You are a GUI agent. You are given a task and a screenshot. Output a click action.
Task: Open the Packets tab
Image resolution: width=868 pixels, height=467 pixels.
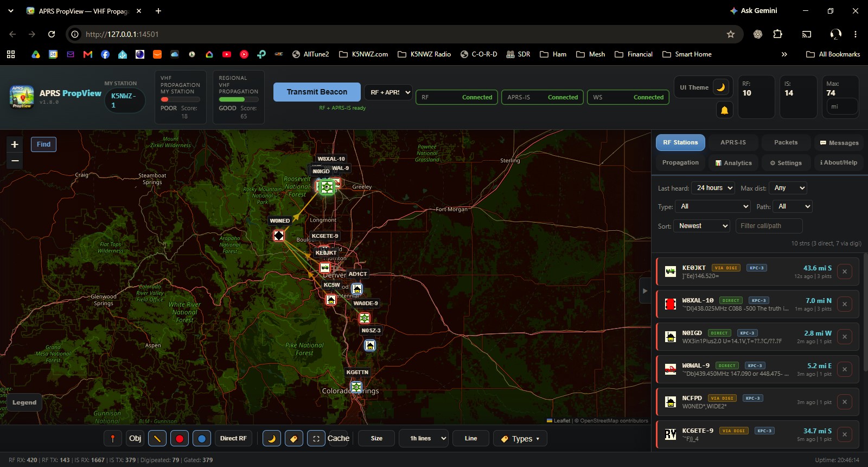[786, 142]
